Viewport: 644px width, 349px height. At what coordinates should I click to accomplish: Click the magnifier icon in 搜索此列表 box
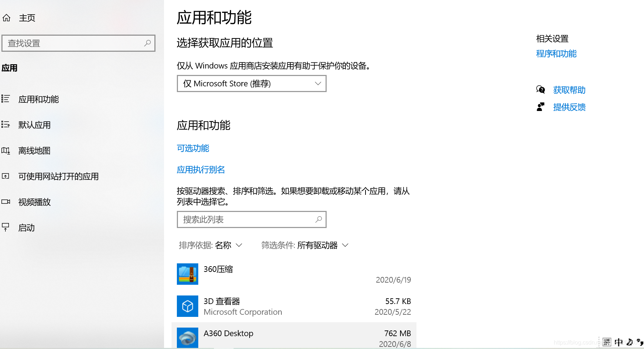[x=318, y=219]
